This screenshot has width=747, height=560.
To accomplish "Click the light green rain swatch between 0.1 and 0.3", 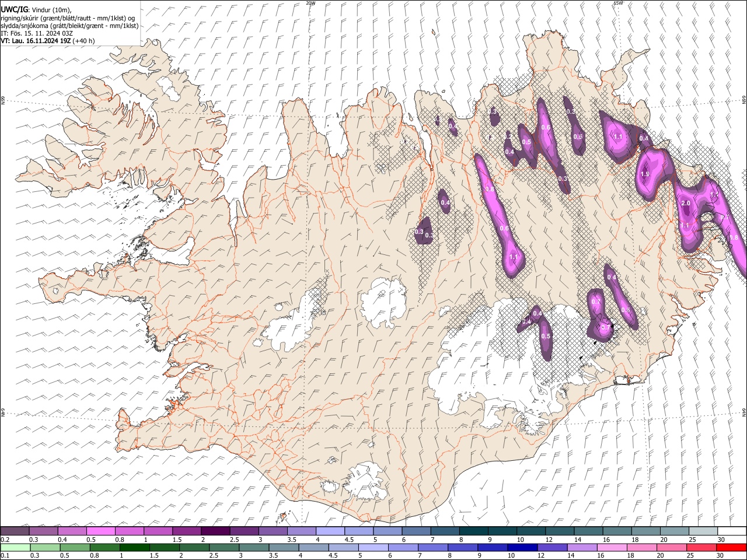I will [15, 547].
